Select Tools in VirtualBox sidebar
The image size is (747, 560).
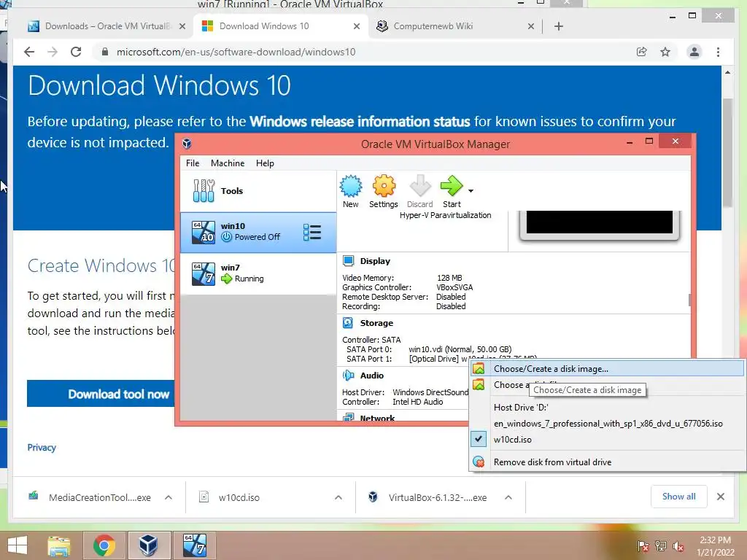tap(258, 191)
